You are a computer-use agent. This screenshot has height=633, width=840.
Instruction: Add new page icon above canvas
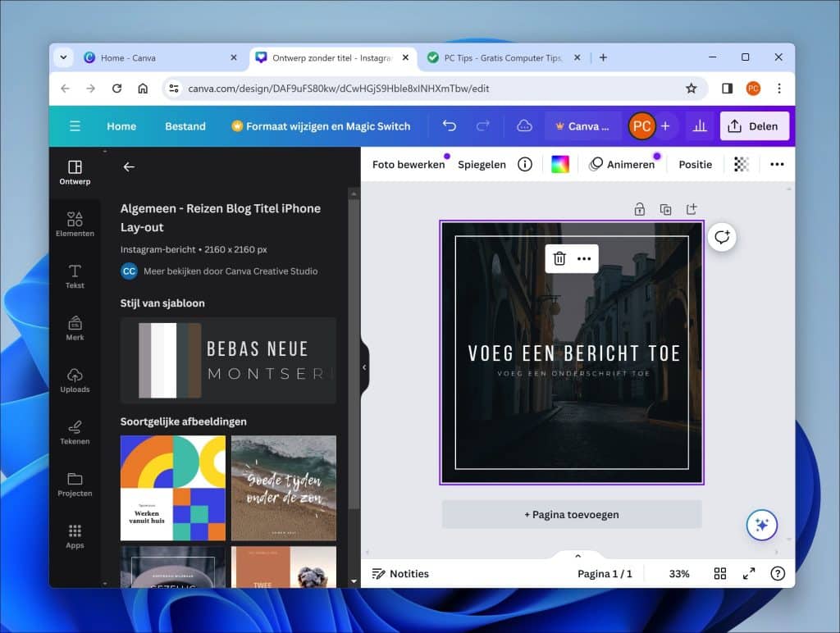tap(692, 209)
